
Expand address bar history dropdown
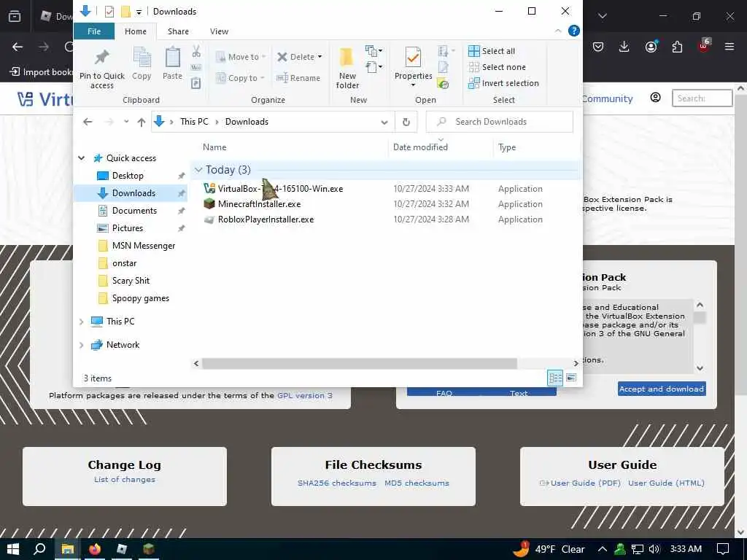point(384,122)
